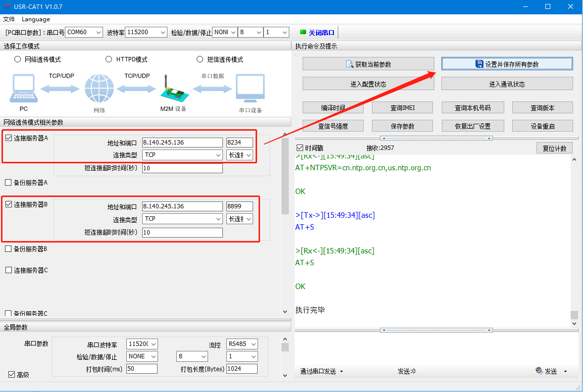The width and height of the screenshot is (583, 392).
Task: Select the HTTPD模式 radio button
Action: click(x=109, y=59)
